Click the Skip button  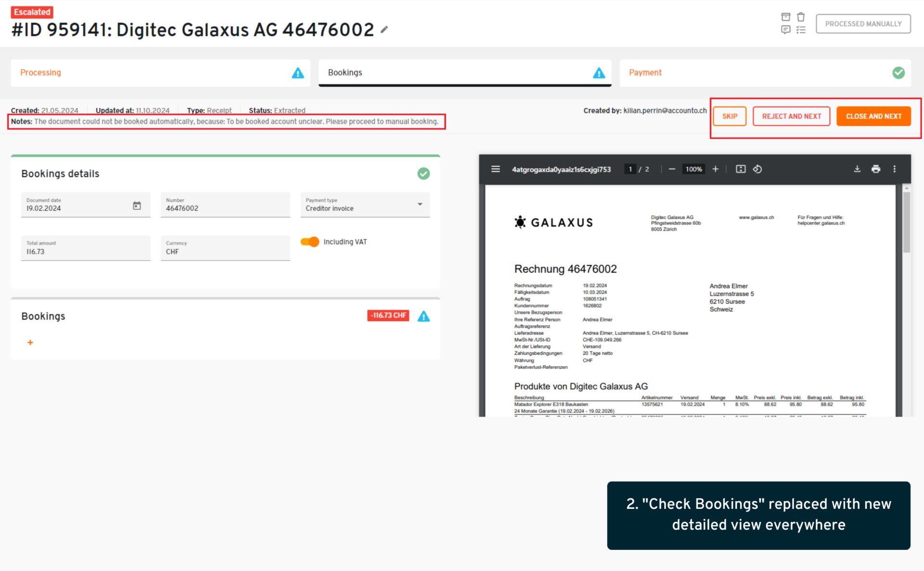(730, 116)
